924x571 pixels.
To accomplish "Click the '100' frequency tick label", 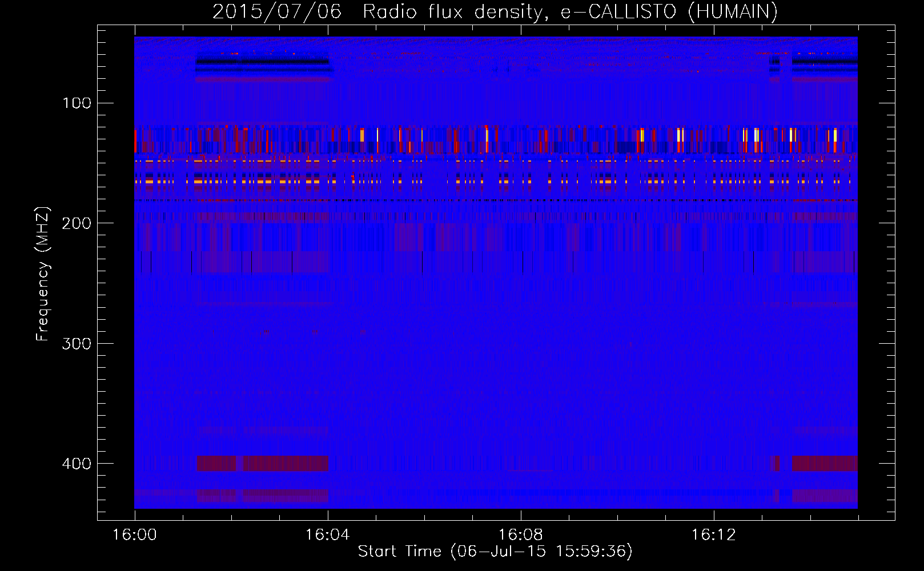I will click(77, 103).
